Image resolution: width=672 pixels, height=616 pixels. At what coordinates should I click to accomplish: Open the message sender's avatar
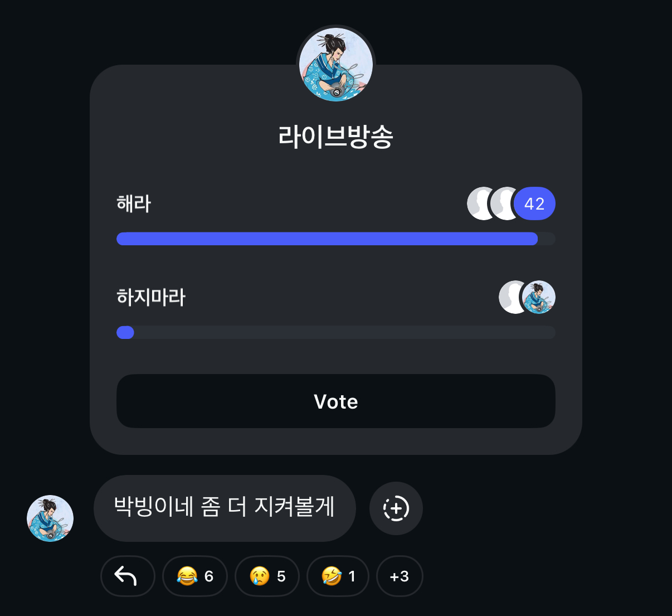pyautogui.click(x=50, y=518)
